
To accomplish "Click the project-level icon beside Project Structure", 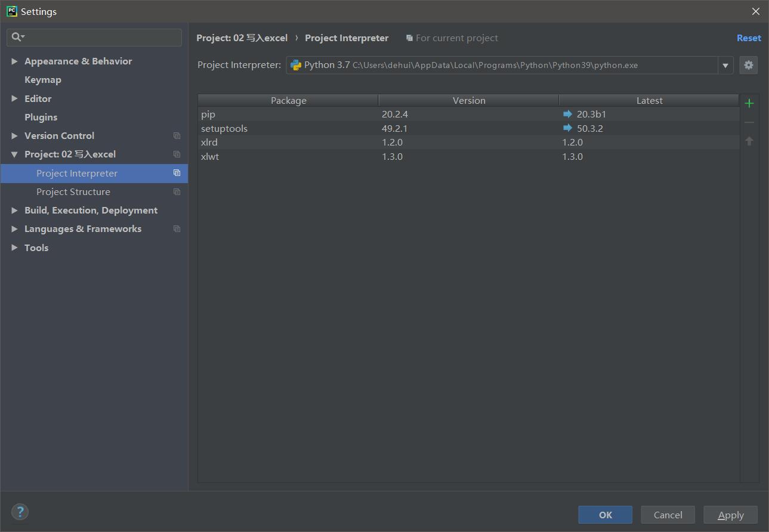I will [177, 192].
